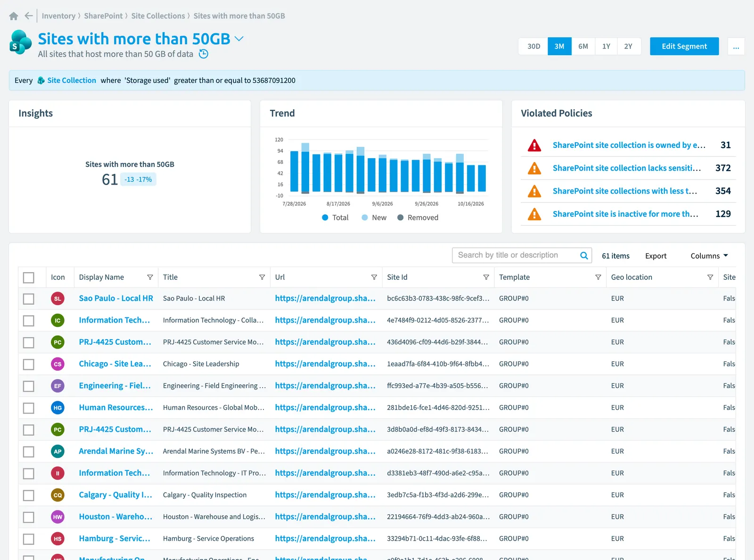Image resolution: width=754 pixels, height=560 pixels.
Task: Select the 3M time range
Action: pyautogui.click(x=559, y=46)
